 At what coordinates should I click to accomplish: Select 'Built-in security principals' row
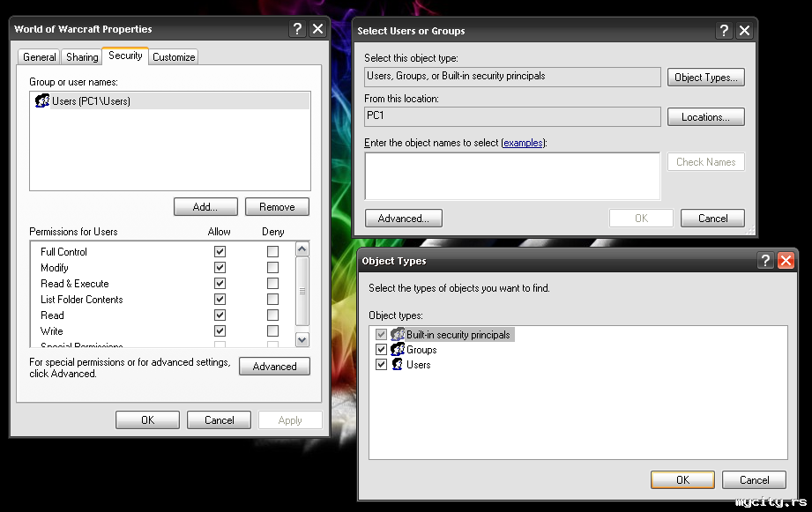445,335
